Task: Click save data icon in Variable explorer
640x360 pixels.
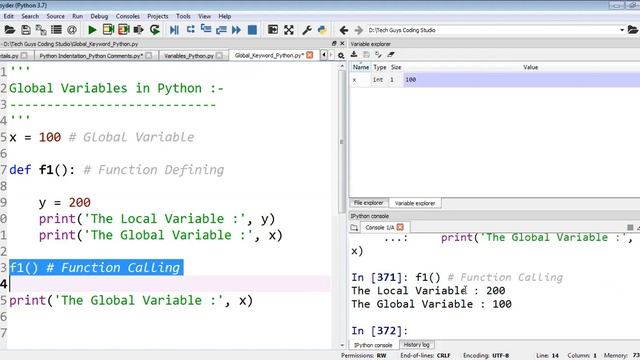Action: [x=366, y=54]
